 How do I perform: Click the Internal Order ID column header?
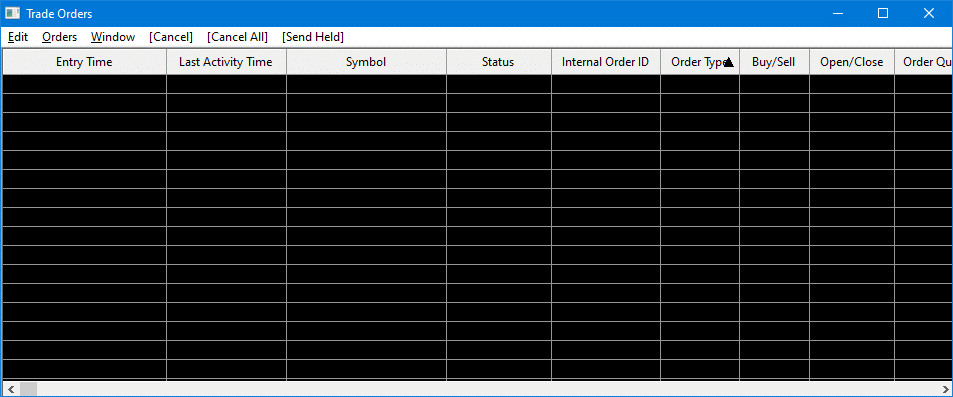click(x=606, y=62)
